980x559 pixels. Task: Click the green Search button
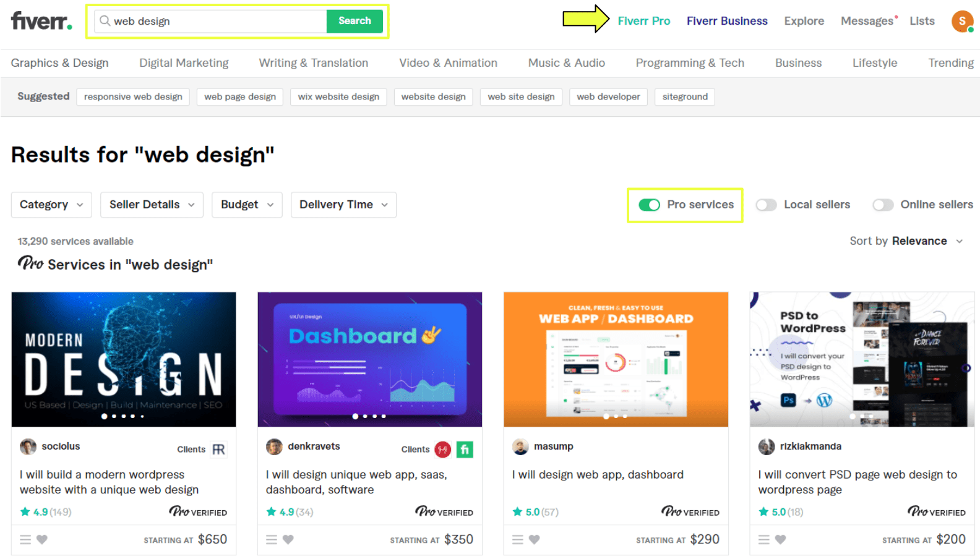(355, 21)
